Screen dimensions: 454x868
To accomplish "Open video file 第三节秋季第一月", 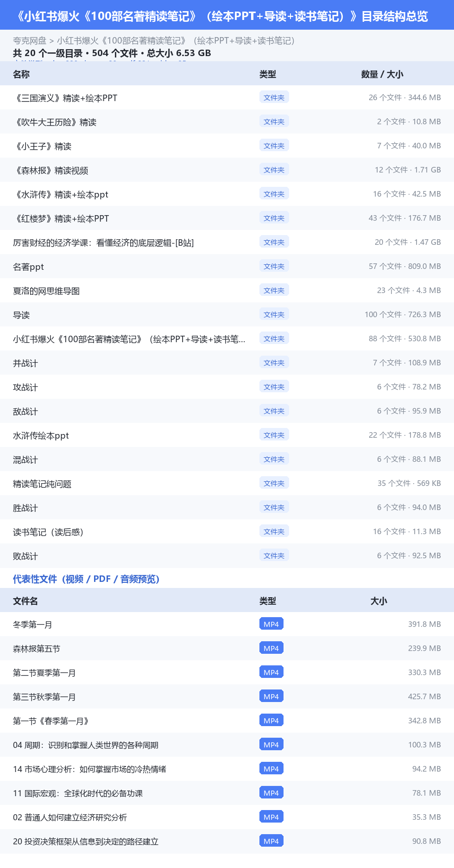I will point(44,697).
